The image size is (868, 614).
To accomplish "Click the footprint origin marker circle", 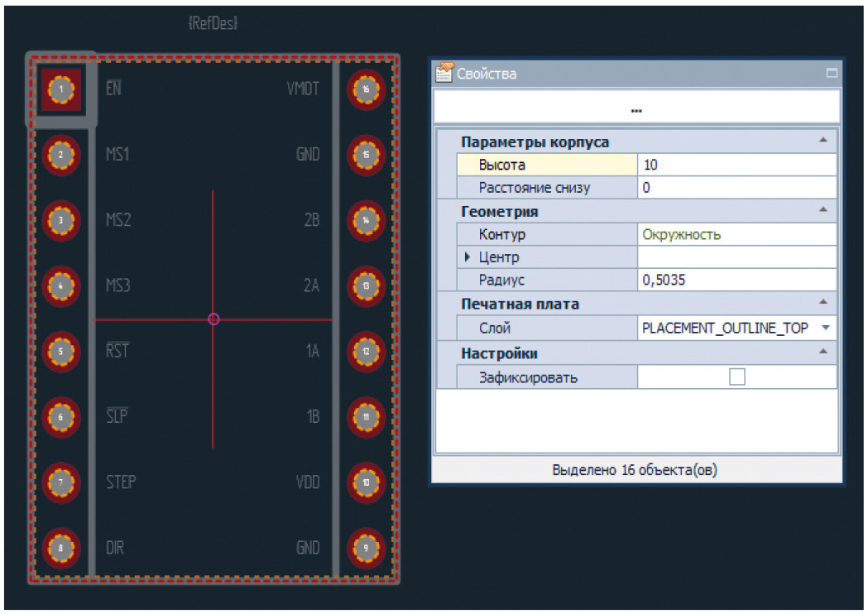I will coord(213,319).
